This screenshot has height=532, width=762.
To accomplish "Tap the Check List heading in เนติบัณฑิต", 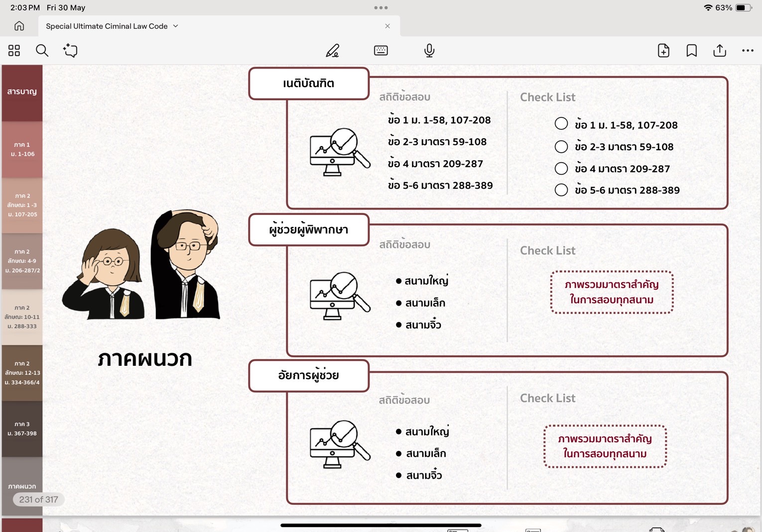I will (547, 97).
